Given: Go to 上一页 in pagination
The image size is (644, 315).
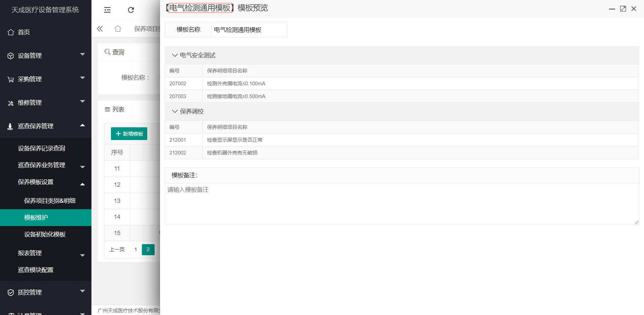Looking at the screenshot, I should [x=117, y=250].
